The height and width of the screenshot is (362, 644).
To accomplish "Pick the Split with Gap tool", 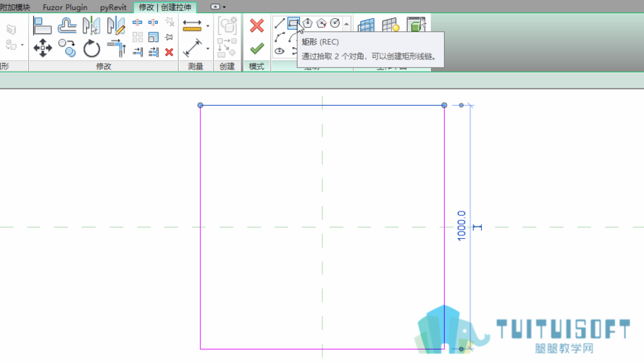I will (153, 22).
